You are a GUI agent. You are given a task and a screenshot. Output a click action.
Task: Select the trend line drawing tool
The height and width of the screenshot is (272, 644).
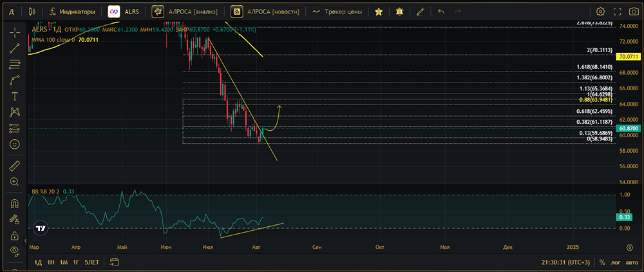point(14,48)
